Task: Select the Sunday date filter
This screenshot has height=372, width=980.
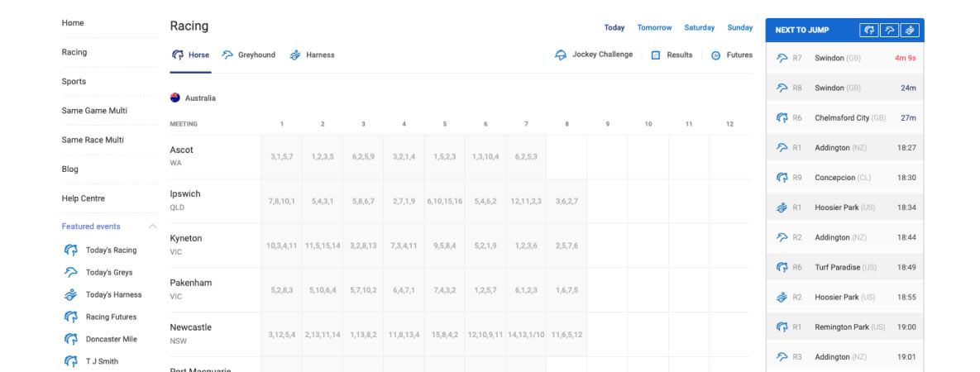Action: (740, 27)
